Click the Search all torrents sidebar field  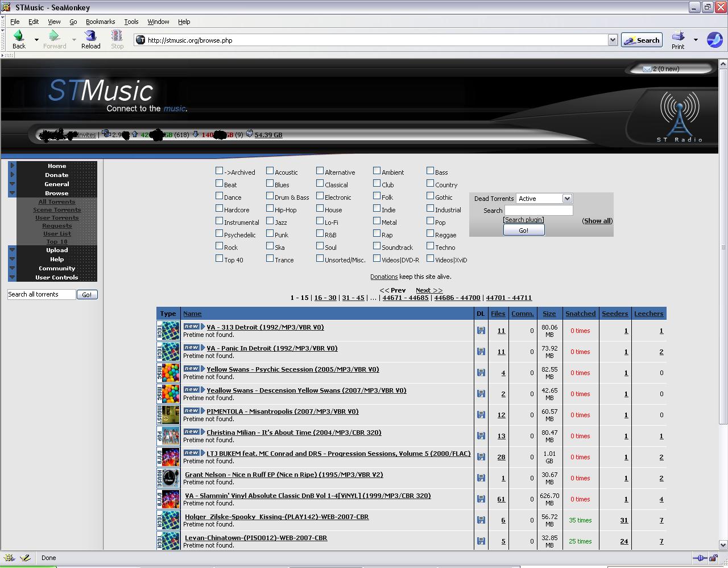point(42,294)
